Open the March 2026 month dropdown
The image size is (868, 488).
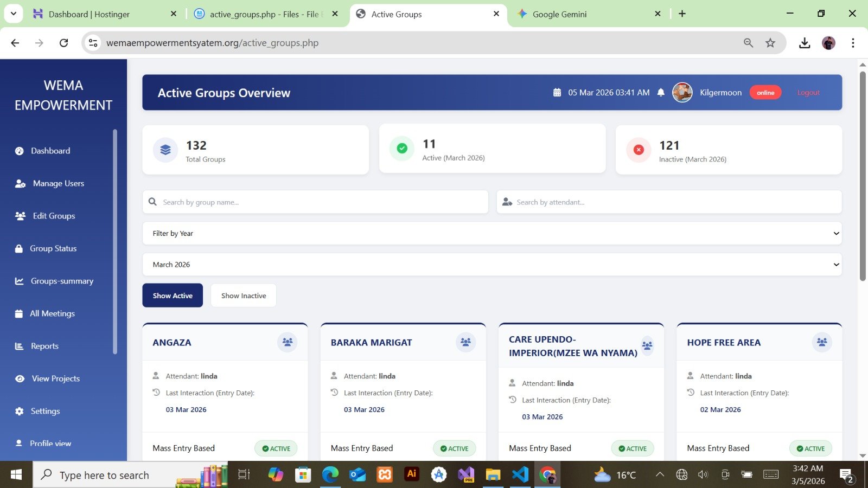(492, 265)
